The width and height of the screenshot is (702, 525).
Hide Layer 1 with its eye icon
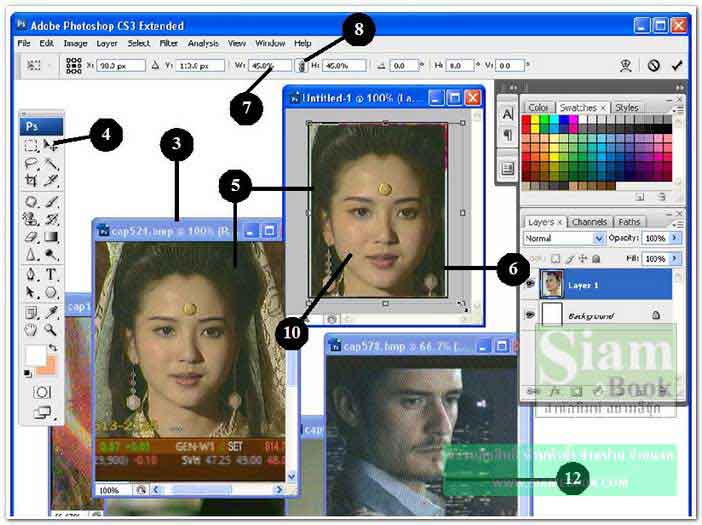coord(530,284)
